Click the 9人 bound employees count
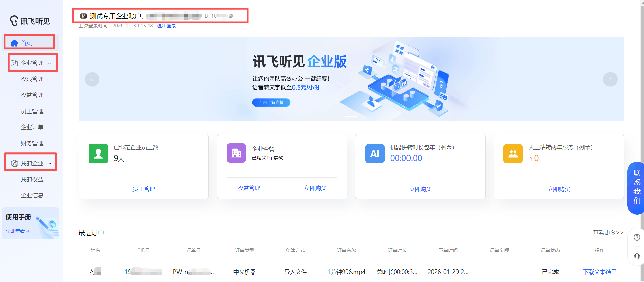The image size is (644, 282). (x=119, y=158)
